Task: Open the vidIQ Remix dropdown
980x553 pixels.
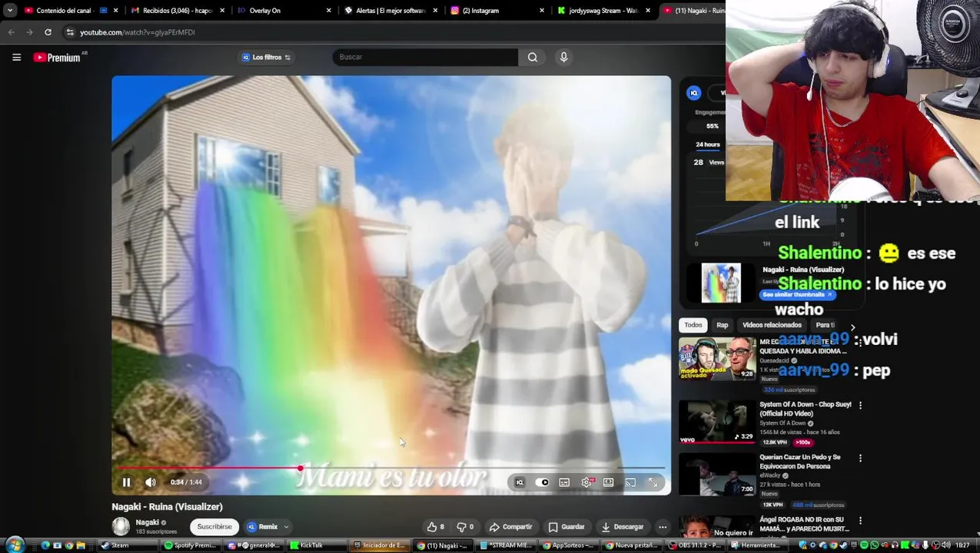Action: pos(267,527)
